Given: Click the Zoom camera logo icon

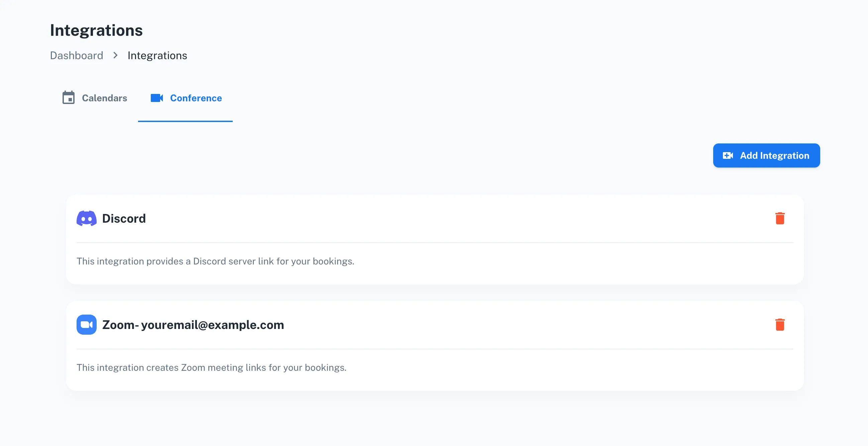Looking at the screenshot, I should pos(86,325).
